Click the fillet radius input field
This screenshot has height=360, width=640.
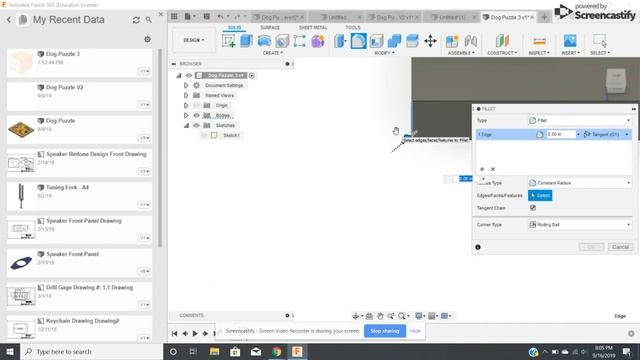click(x=561, y=134)
